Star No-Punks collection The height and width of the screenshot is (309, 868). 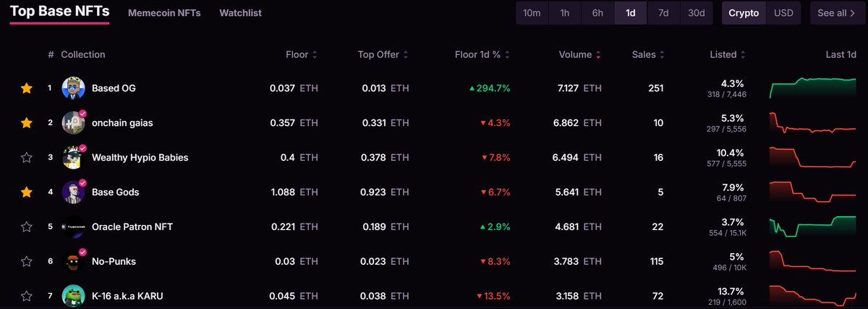coord(27,261)
